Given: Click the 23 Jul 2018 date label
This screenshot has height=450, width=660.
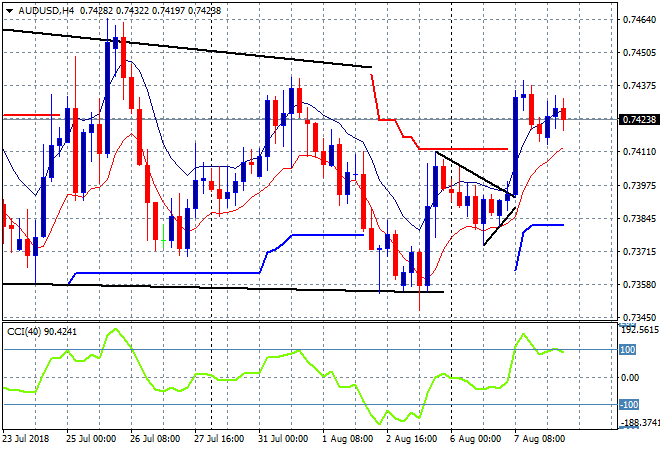Looking at the screenshot, I should [25, 439].
